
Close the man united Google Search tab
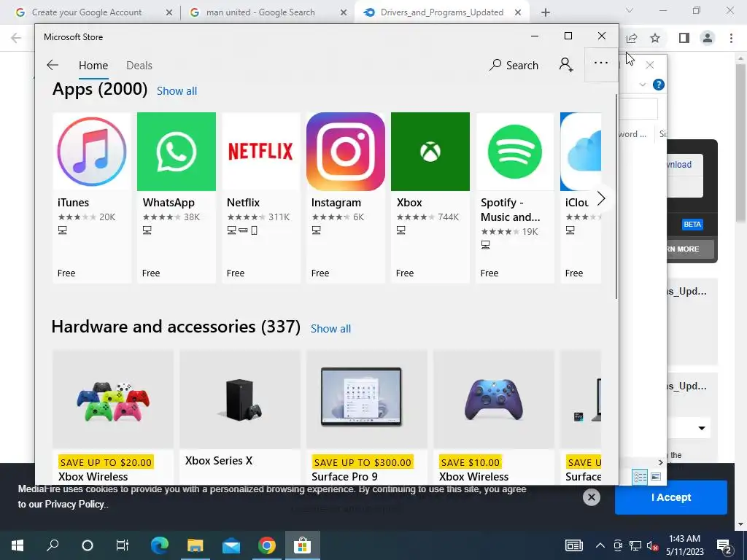[344, 13]
